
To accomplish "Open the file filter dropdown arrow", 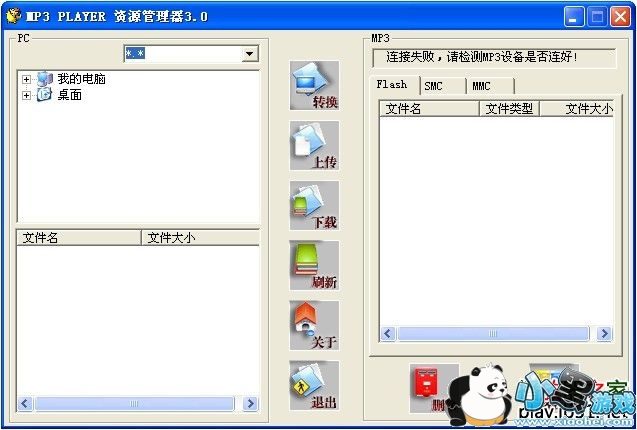I will point(250,54).
